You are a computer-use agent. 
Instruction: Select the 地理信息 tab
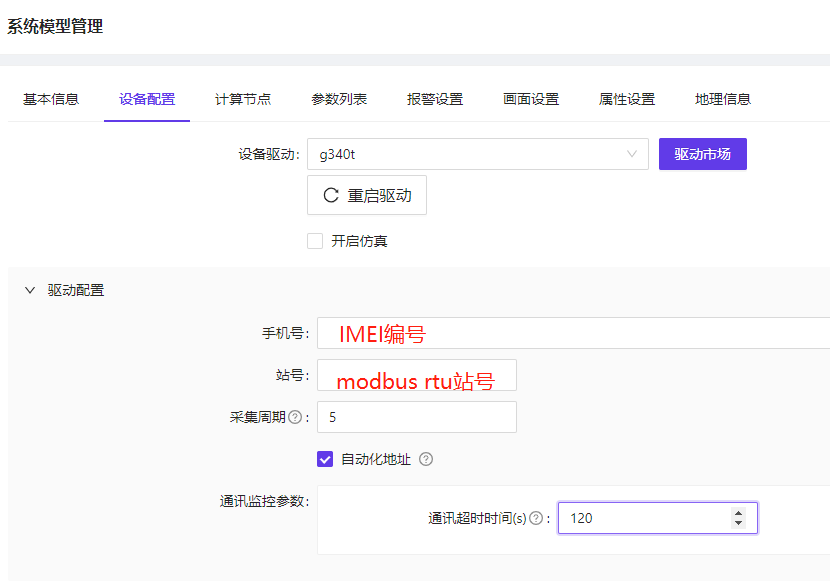point(723,99)
